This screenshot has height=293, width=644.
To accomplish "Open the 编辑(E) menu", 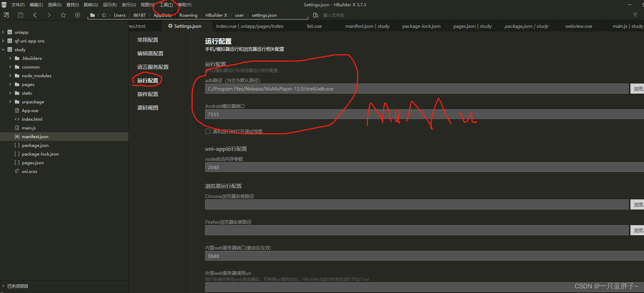I will (x=36, y=5).
